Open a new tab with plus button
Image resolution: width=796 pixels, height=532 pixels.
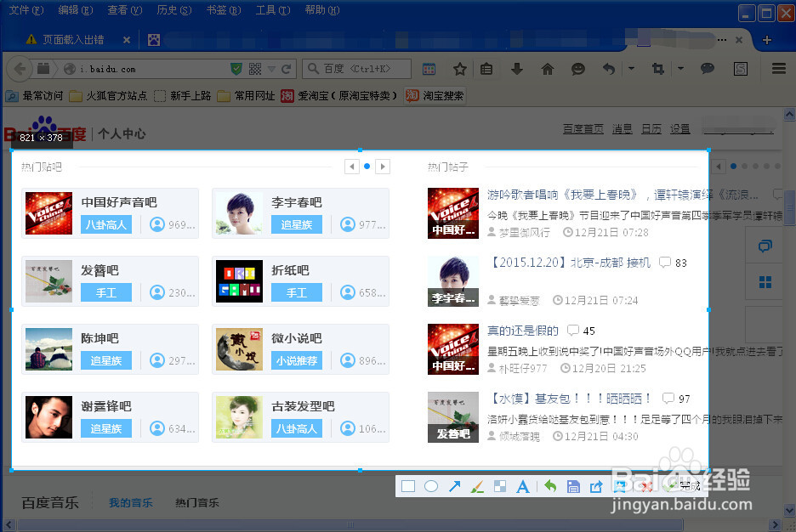[766, 40]
